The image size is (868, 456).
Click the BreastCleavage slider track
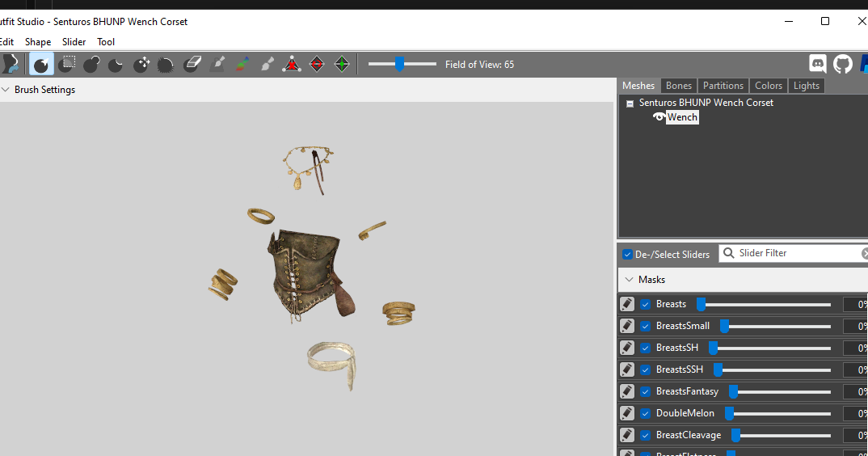[781, 436]
